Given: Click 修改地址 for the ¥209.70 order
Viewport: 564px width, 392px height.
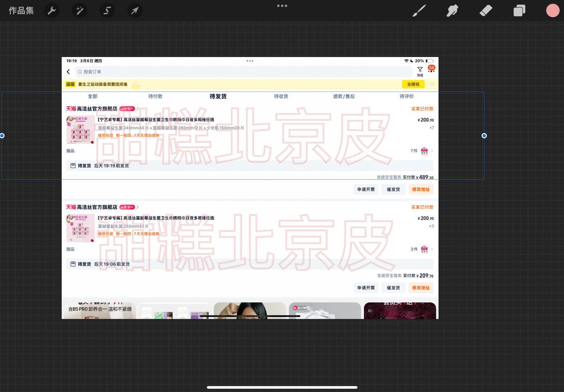Looking at the screenshot, I should coord(421,288).
